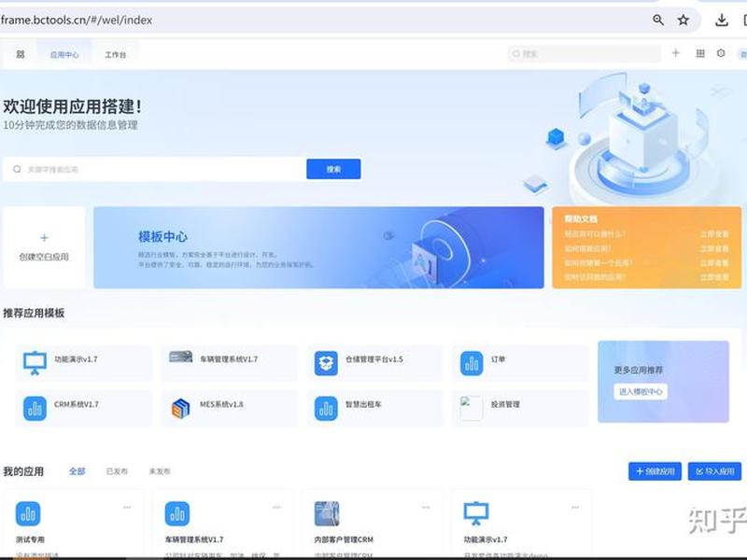The image size is (747, 560).
Task: Focus the keyword app search field
Action: 154,169
